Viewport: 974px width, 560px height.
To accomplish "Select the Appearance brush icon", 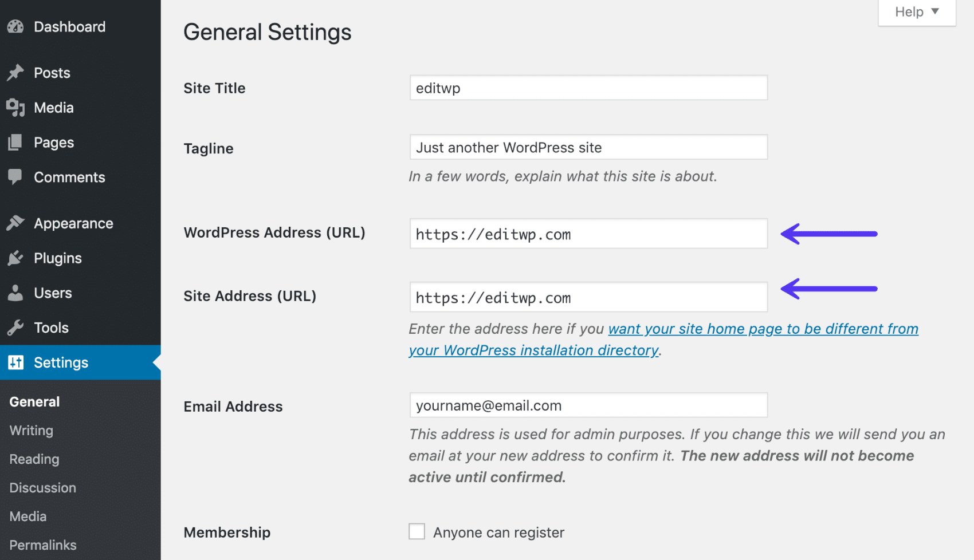I will (15, 223).
